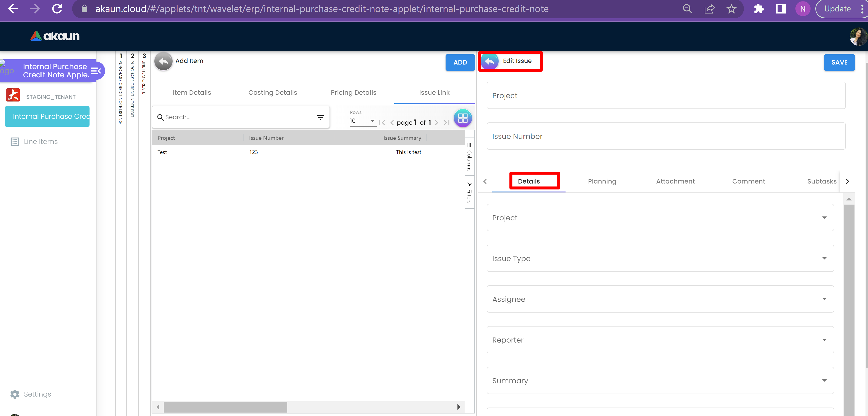Switch to the Planning tab

[602, 181]
